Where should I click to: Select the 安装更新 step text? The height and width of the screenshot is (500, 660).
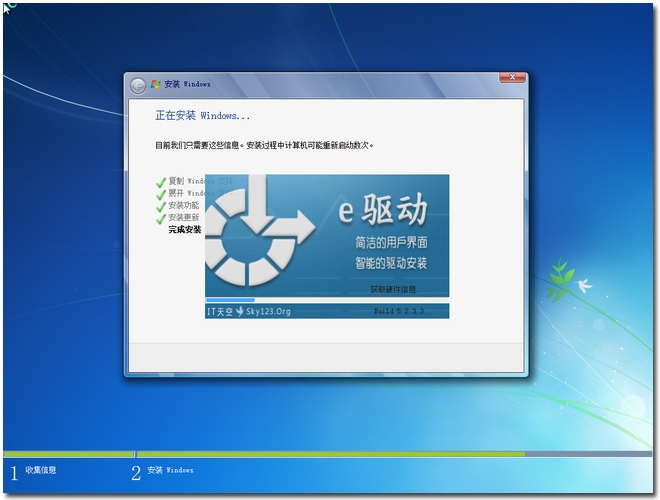tap(184, 218)
